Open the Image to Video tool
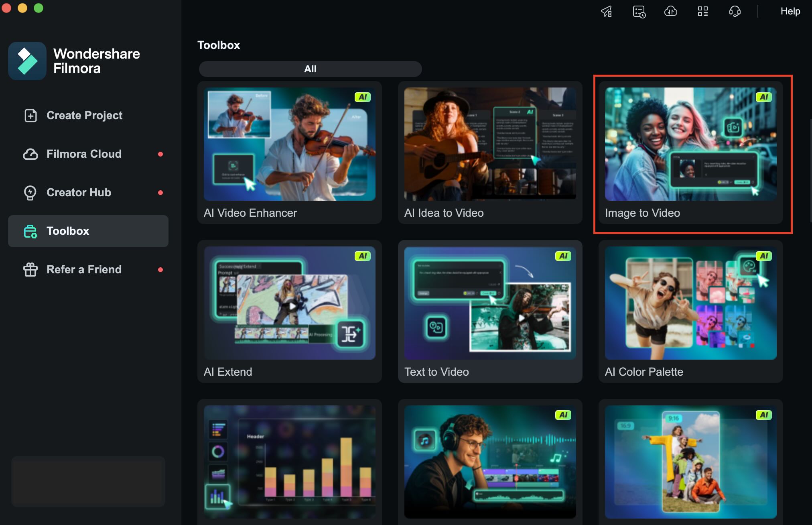The height and width of the screenshot is (525, 812). 690,153
